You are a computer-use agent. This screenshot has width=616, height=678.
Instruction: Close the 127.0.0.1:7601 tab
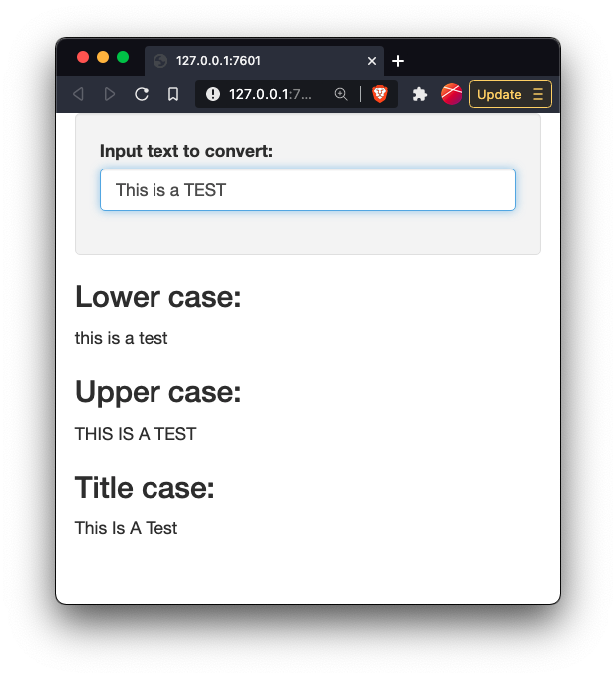pos(372,61)
